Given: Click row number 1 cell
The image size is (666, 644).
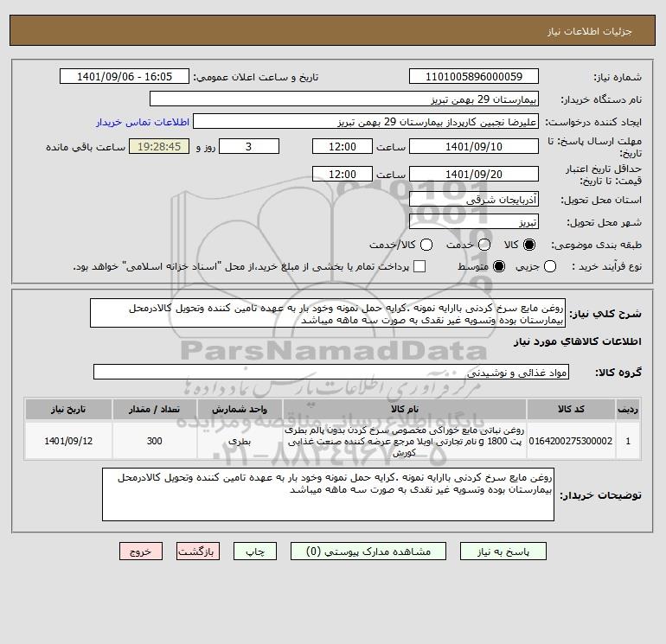Looking at the screenshot, I should [x=628, y=441].
